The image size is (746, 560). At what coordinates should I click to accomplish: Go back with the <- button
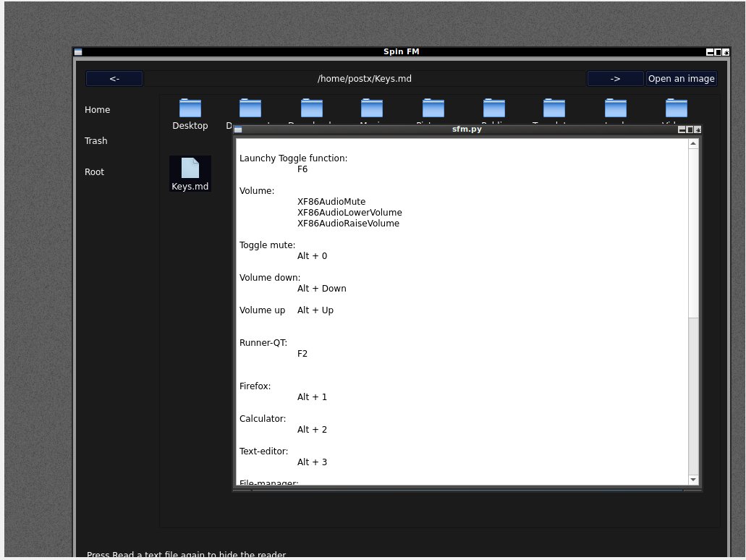coord(114,79)
